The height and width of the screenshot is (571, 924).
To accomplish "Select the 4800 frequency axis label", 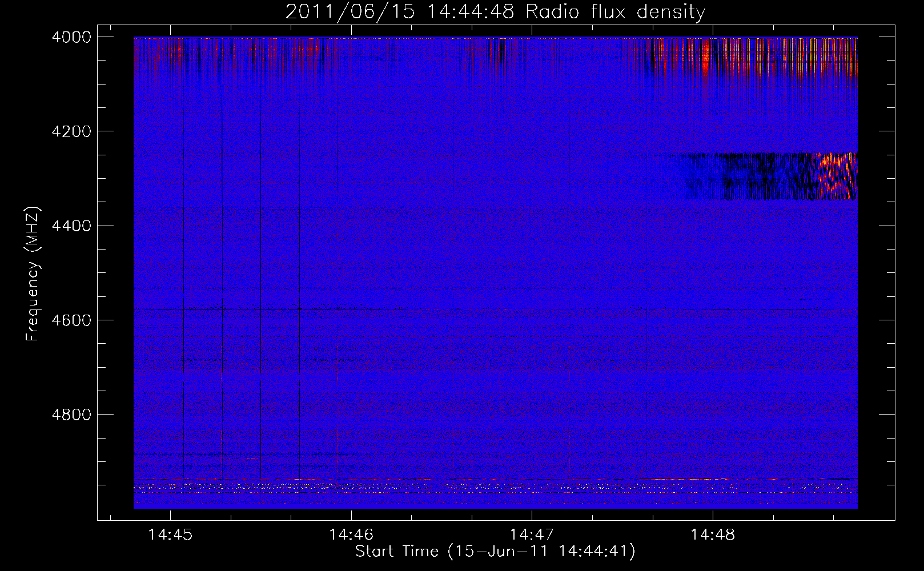I will [x=71, y=414].
